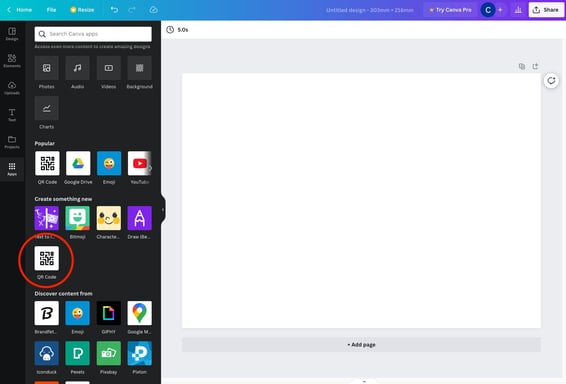Open the Google Maps app
This screenshot has height=384, width=566.
[139, 313]
